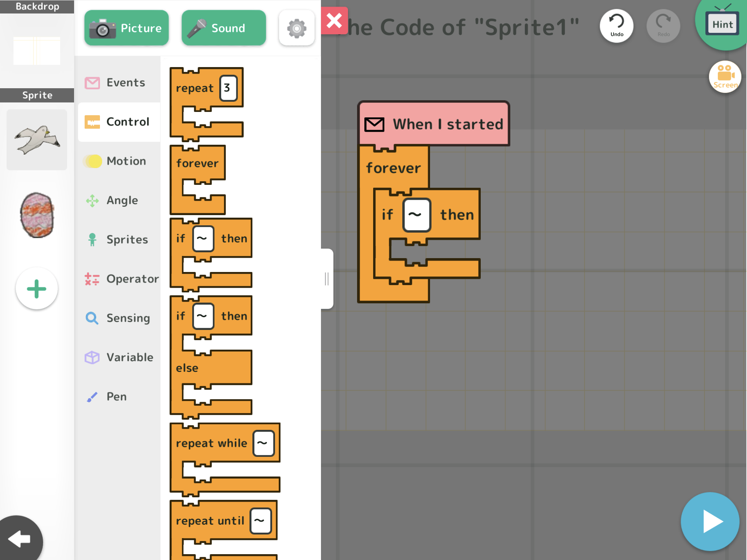This screenshot has height=560, width=747.
Task: Open the Operator category
Action: [119, 279]
